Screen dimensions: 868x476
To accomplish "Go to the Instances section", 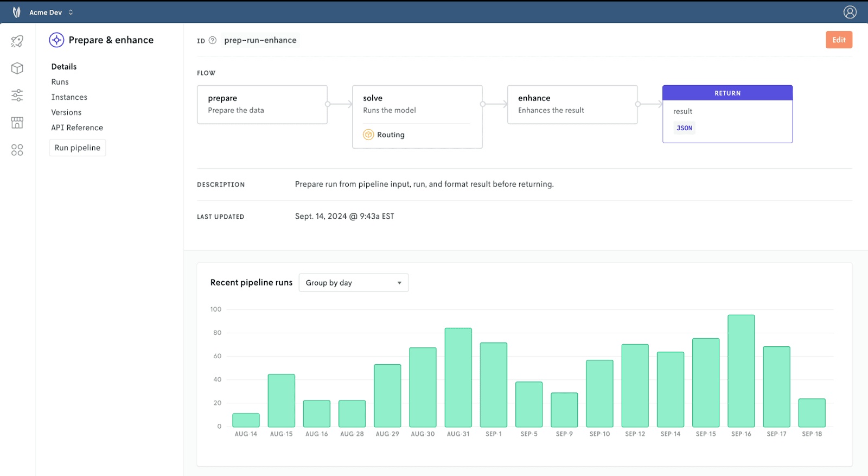I will (69, 97).
